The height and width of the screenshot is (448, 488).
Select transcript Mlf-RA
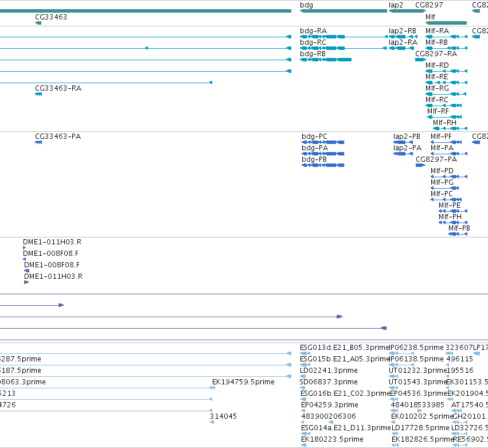coord(446,37)
